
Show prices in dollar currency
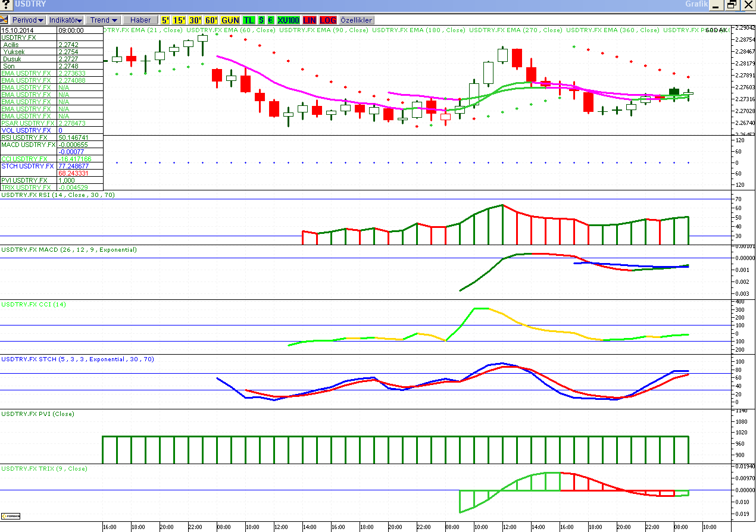click(261, 20)
